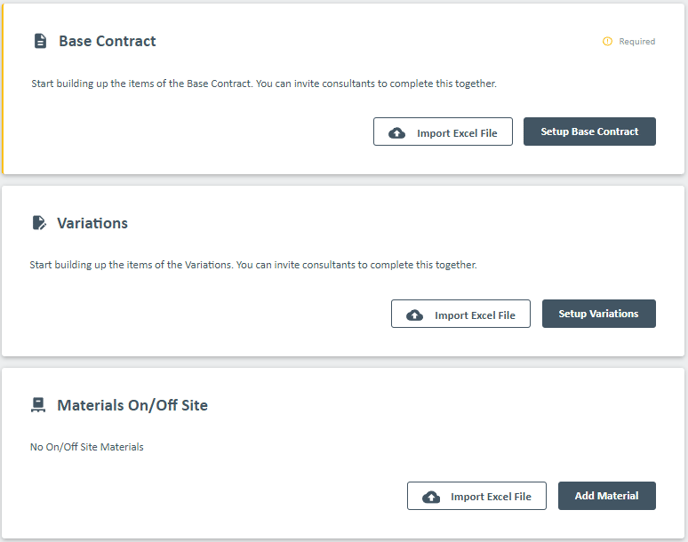Click the Variations description text
This screenshot has height=542, width=688.
pos(253,265)
